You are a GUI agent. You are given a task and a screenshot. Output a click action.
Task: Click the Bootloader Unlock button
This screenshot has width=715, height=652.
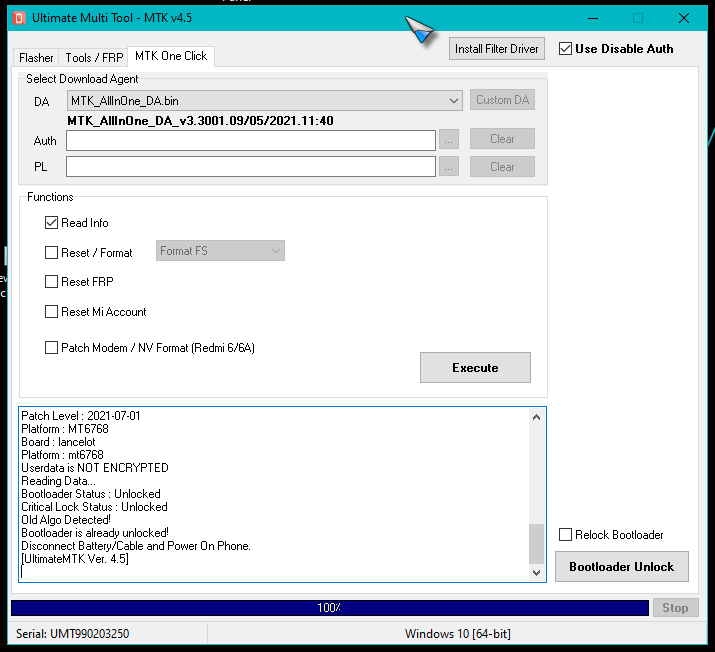[622, 567]
